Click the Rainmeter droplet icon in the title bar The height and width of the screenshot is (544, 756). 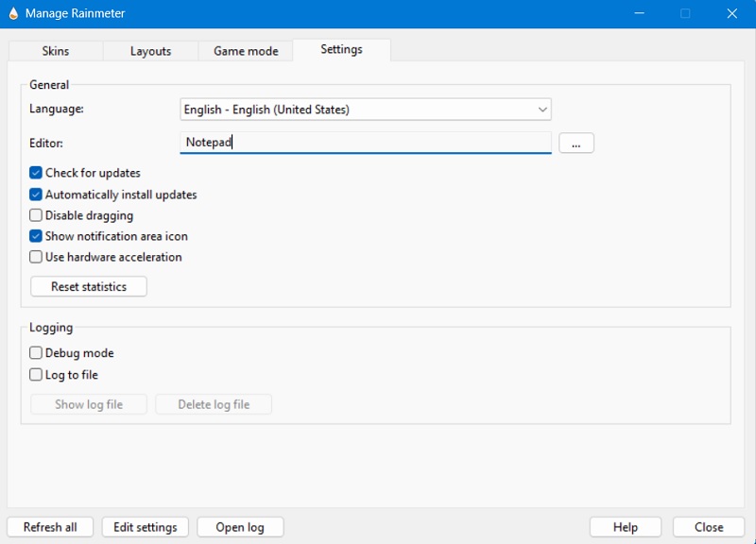click(13, 13)
